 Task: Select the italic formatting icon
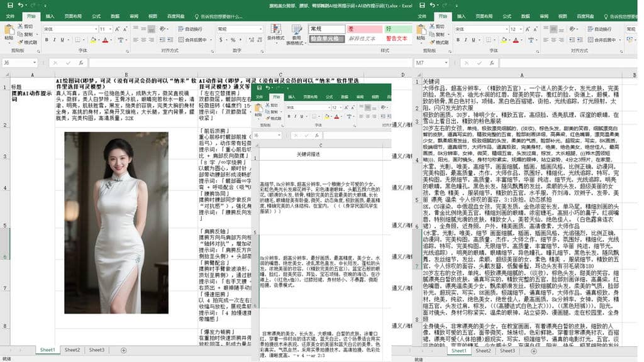coord(54,40)
